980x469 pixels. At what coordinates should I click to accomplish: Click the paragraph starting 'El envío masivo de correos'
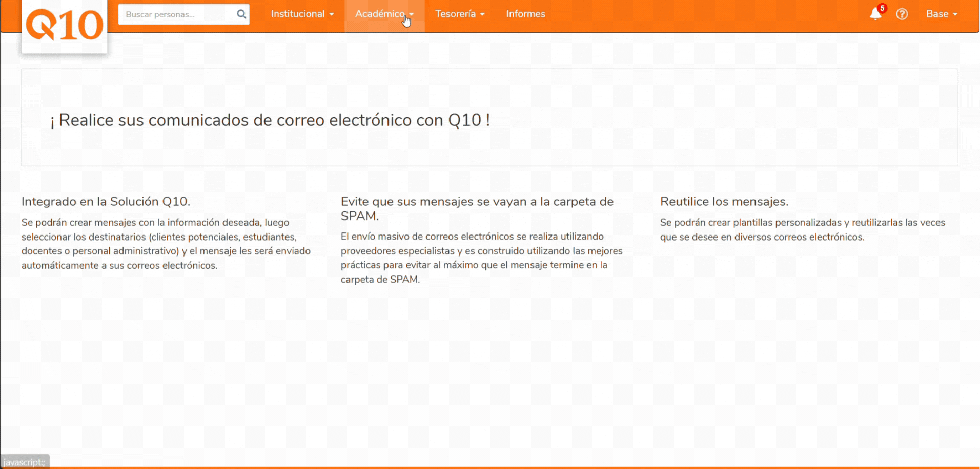click(482, 258)
